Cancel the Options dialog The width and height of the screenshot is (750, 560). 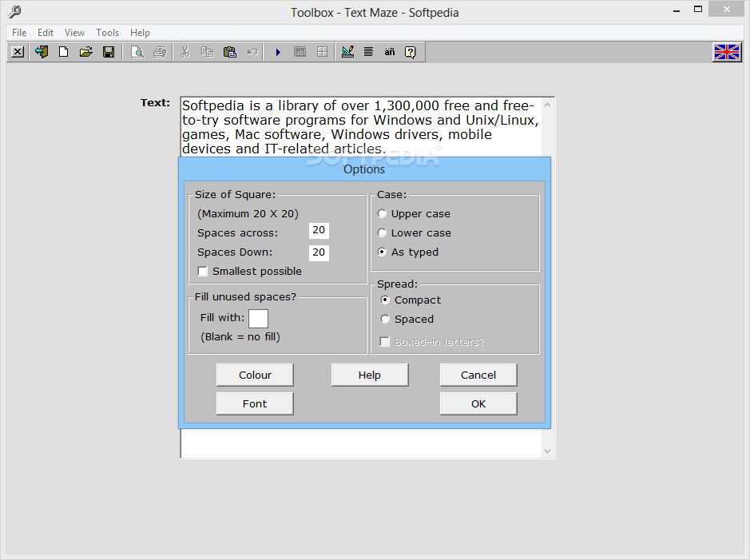478,375
